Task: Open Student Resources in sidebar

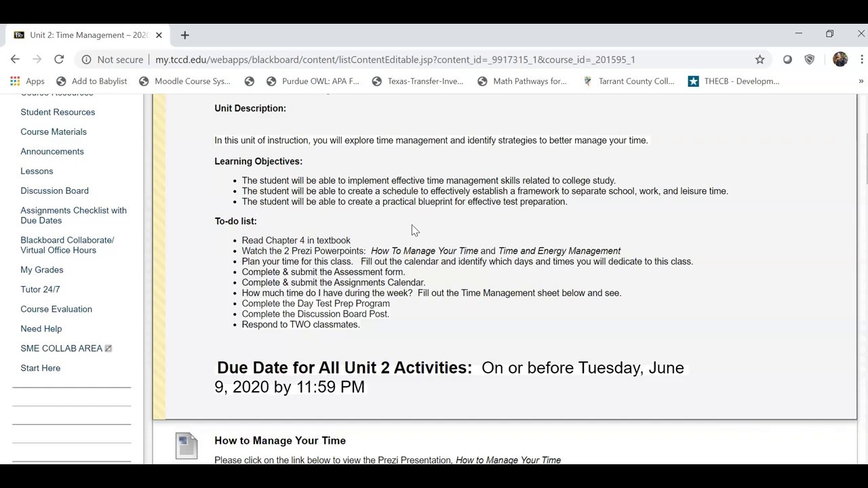Action: coord(58,113)
